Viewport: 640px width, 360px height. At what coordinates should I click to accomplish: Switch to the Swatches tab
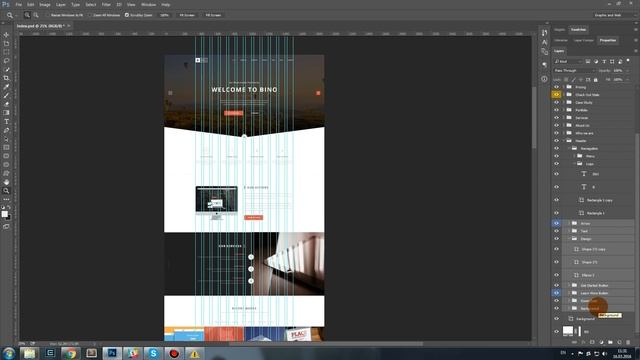(578, 30)
